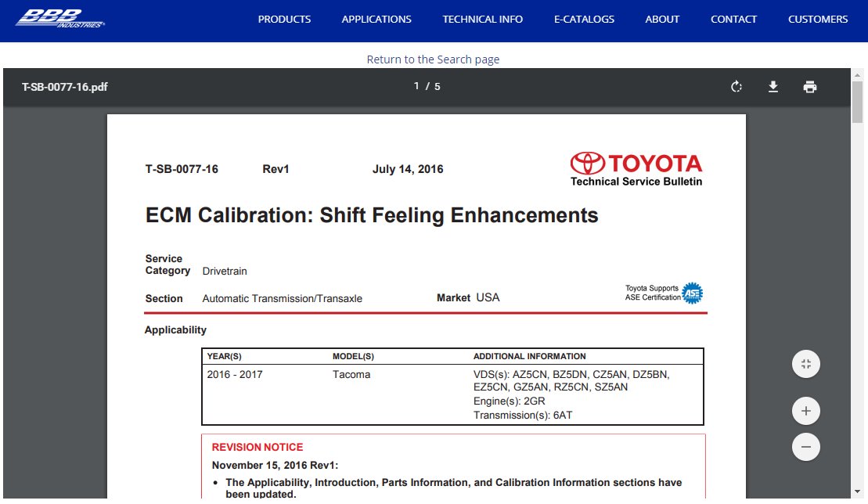Screen dimensions: 868x504
Task: Click the July 14, 2016 date
Action: [x=408, y=169]
